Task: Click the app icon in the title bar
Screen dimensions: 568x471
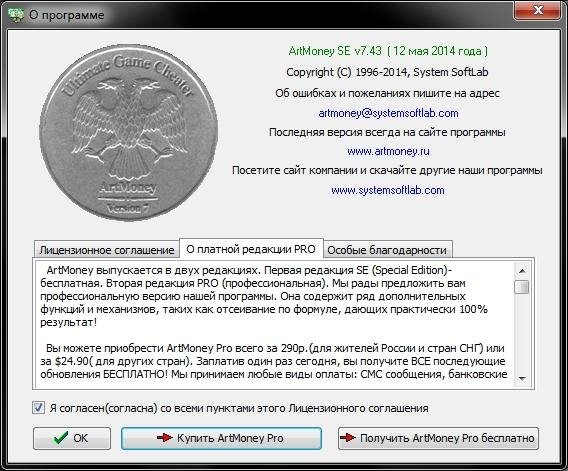Action: coord(16,15)
